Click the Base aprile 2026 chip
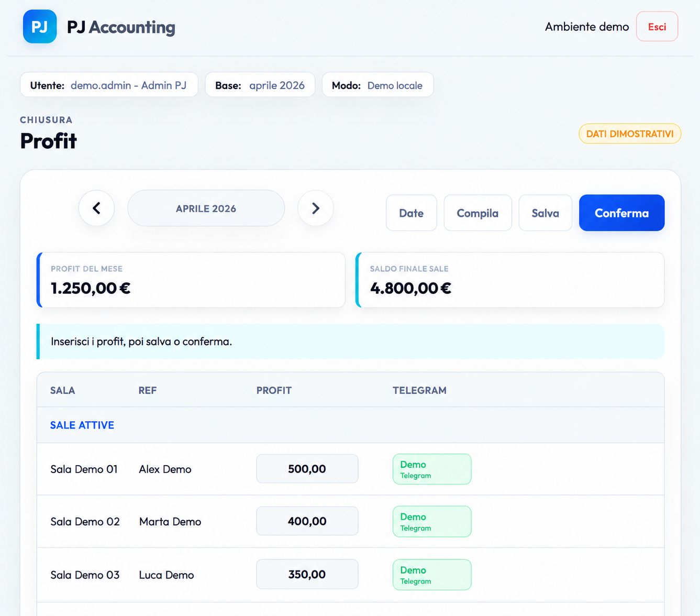 260,85
